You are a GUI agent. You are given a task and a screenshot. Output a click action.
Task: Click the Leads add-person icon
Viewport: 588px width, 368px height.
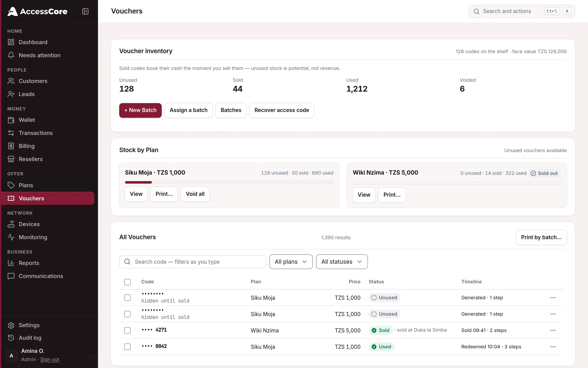pyautogui.click(x=11, y=94)
